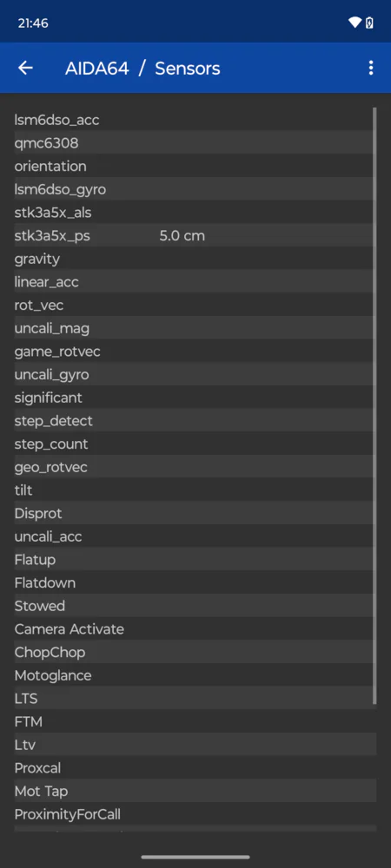391x868 pixels.
Task: Tap the Wi-Fi status icon
Action: (x=355, y=23)
